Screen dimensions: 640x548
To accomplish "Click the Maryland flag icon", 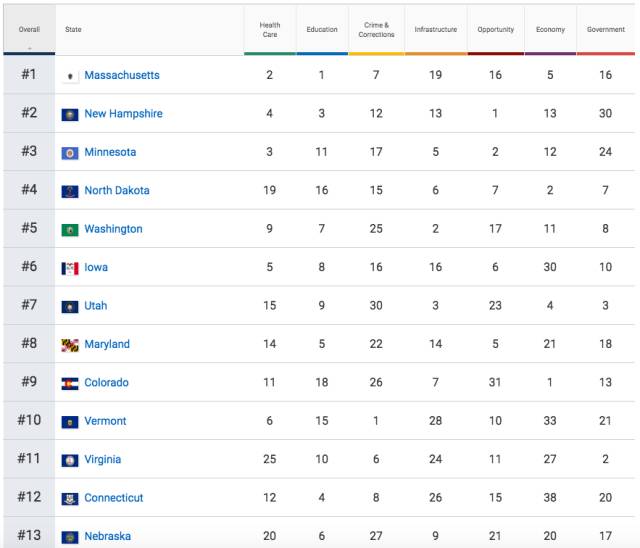I will pyautogui.click(x=70, y=345).
